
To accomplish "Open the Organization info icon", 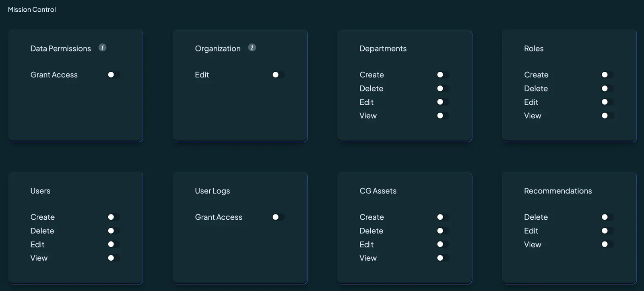I will [252, 48].
